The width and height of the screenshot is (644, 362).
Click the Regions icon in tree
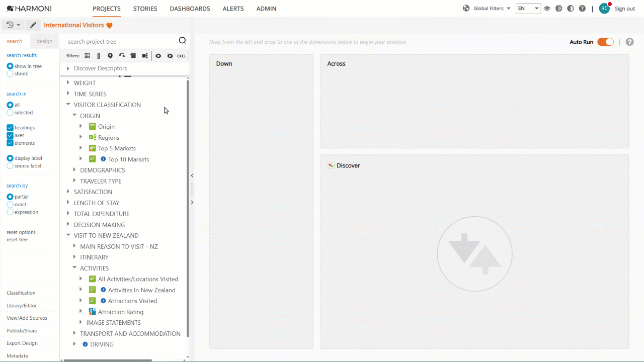point(92,137)
